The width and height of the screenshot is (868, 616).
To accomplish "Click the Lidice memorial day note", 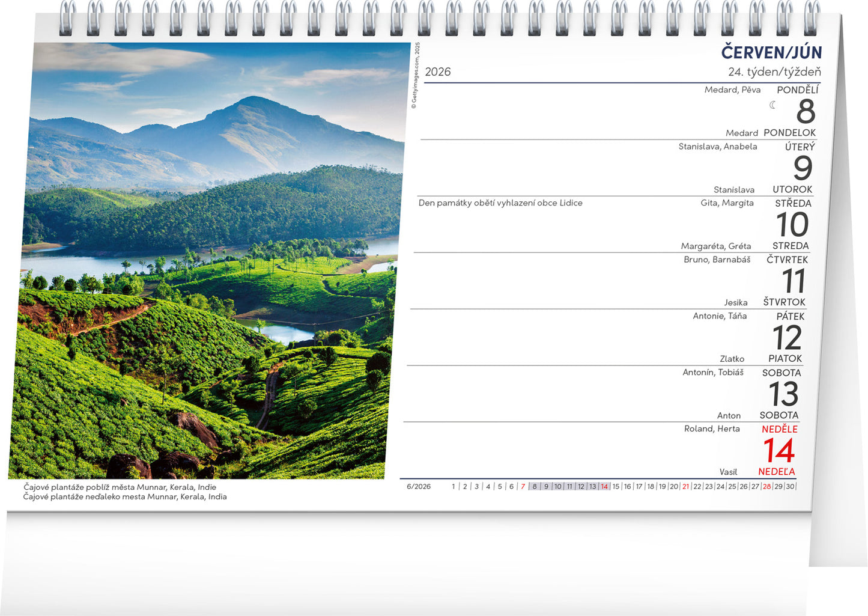I will tap(500, 203).
